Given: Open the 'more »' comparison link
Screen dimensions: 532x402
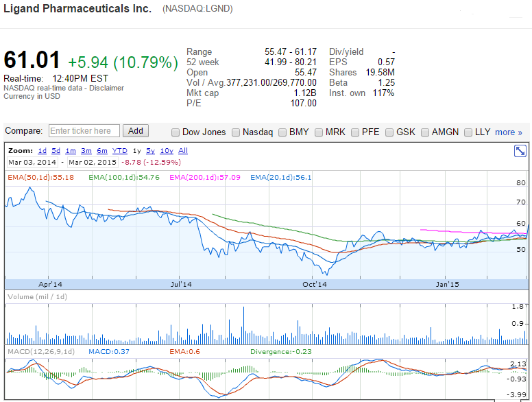Looking at the screenshot, I should tap(508, 132).
